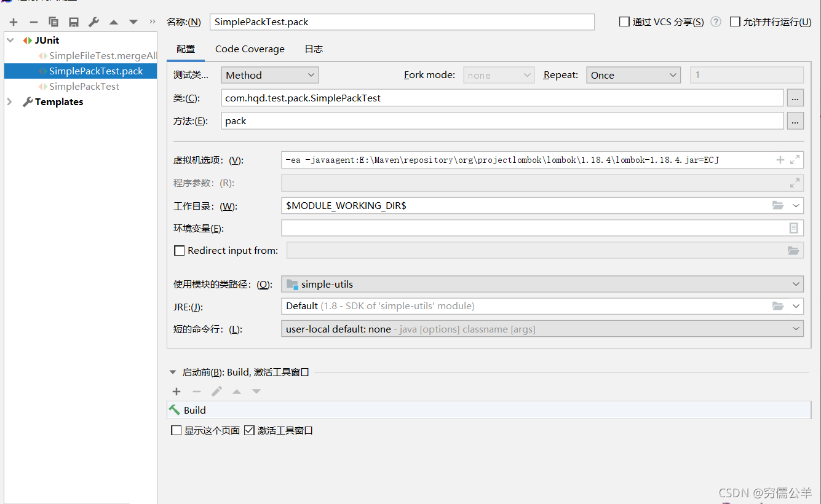This screenshot has height=504, width=821.
Task: Open Fork mode dropdown
Action: (x=499, y=75)
